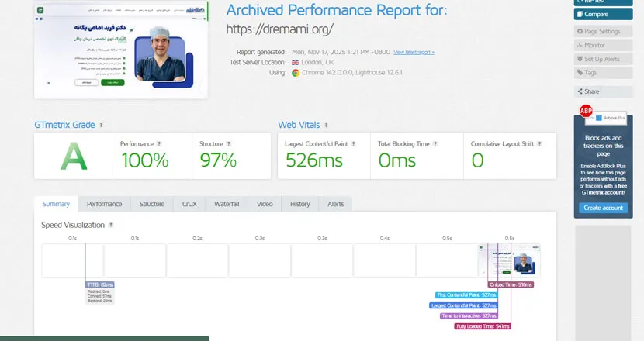This screenshot has height=341, width=644.
Task: Click the View latest report link
Action: 414,52
